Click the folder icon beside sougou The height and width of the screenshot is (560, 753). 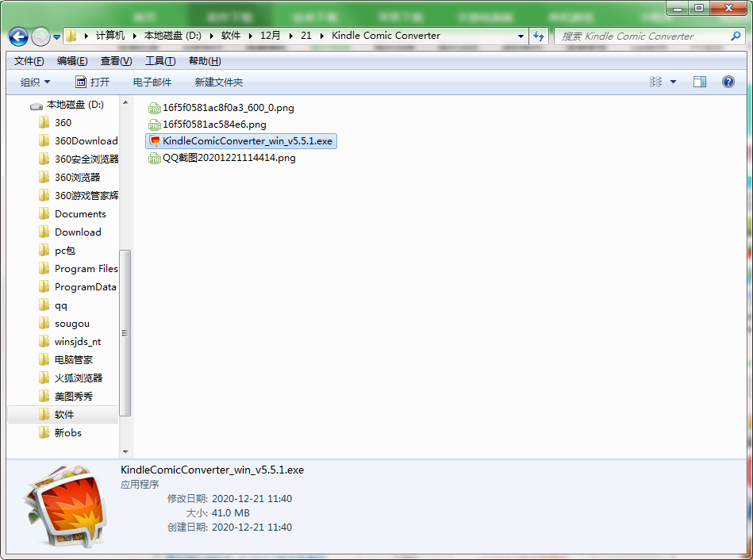coord(44,323)
